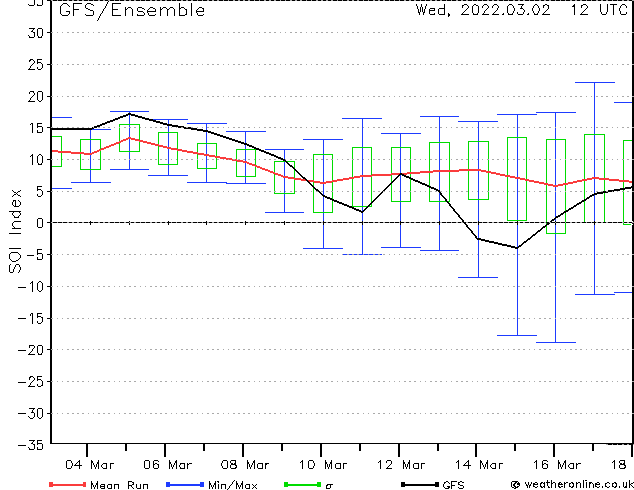Click the y-axis value -15
The image size is (634, 490).
(x=31, y=318)
